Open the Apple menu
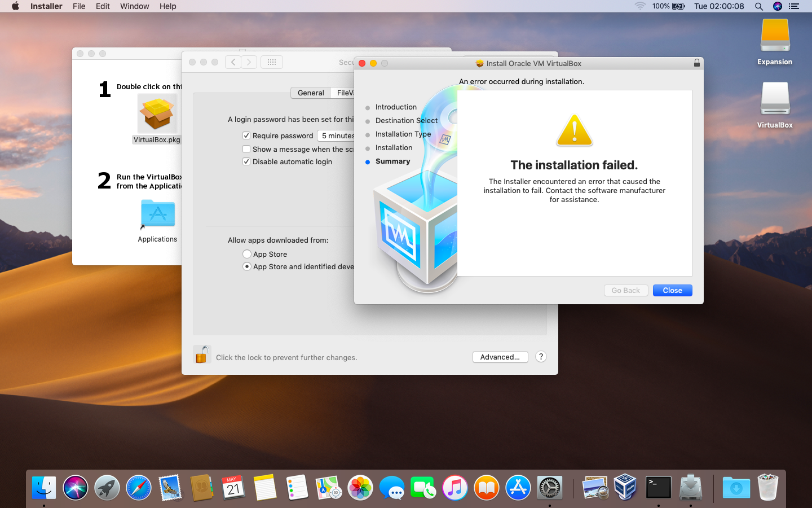This screenshot has width=812, height=508. pos(15,6)
